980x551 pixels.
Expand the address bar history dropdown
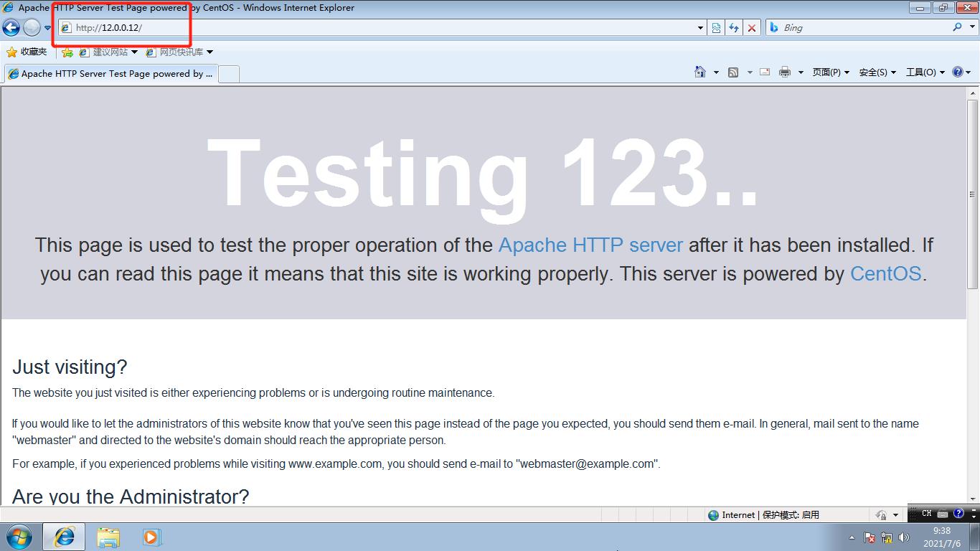[701, 28]
